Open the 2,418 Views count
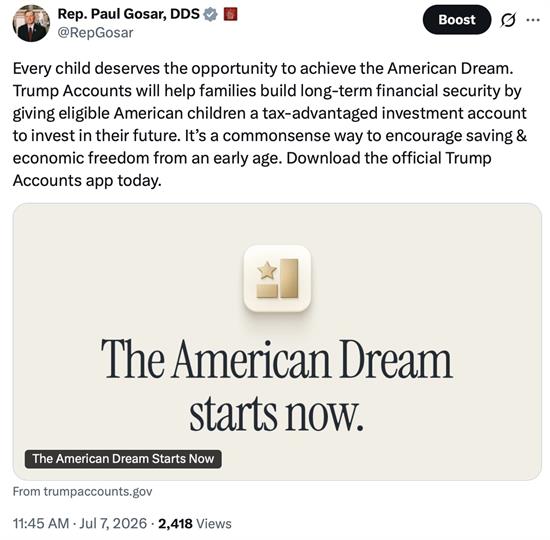This screenshot has width=550, height=540. point(195,523)
